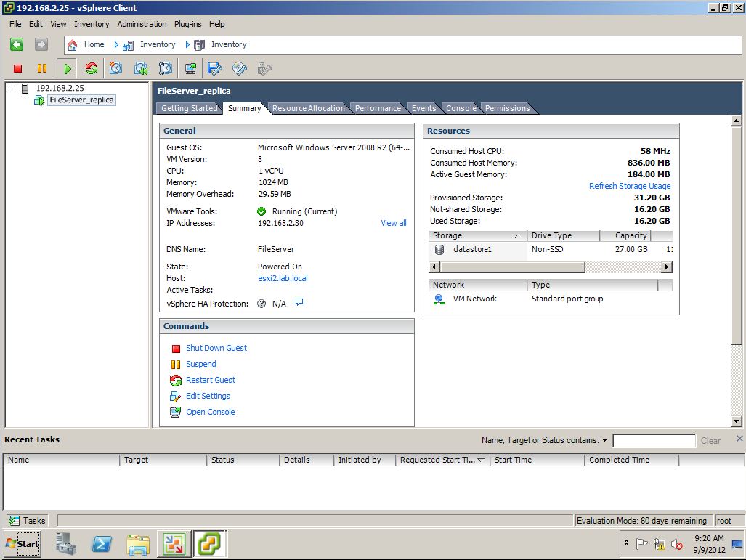Click the Edit Settings icon under Commands
746x560 pixels.
(x=175, y=397)
